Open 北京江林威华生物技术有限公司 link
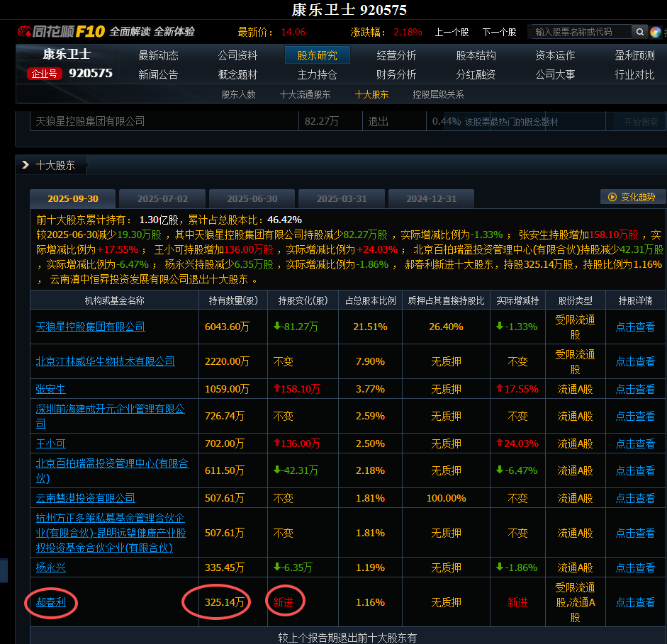The height and width of the screenshot is (644, 667). tap(105, 361)
